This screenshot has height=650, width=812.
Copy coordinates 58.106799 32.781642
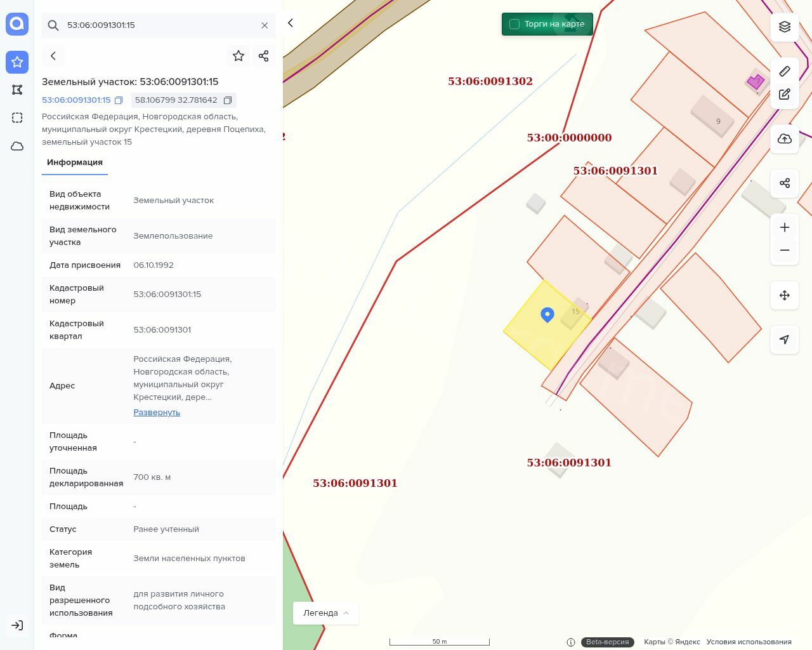click(228, 100)
